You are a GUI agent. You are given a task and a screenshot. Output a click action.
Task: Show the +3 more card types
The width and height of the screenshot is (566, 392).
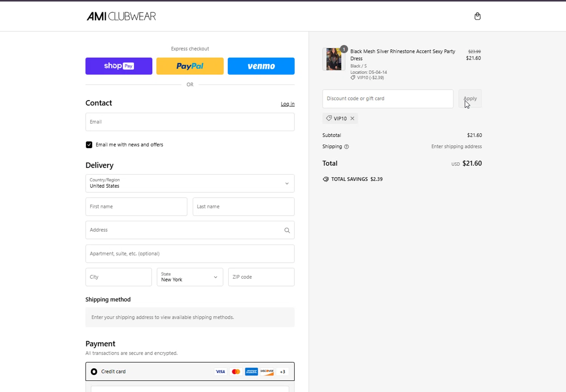(x=283, y=372)
